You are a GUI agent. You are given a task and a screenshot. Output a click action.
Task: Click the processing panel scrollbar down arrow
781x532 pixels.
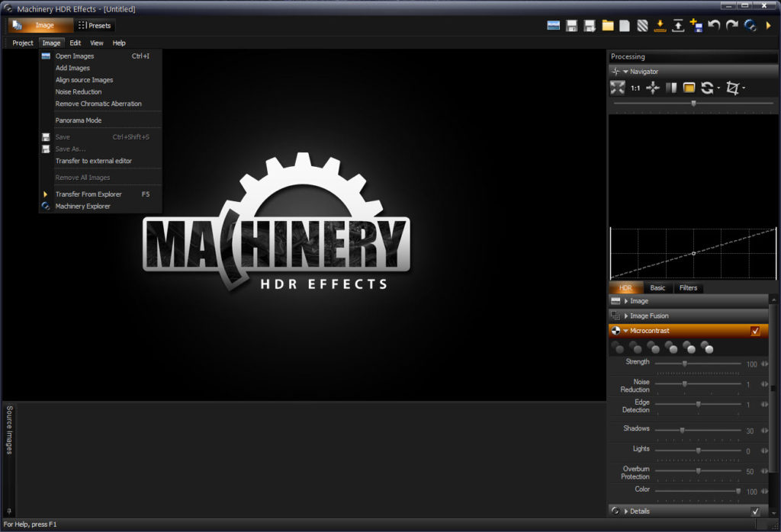pos(773,513)
